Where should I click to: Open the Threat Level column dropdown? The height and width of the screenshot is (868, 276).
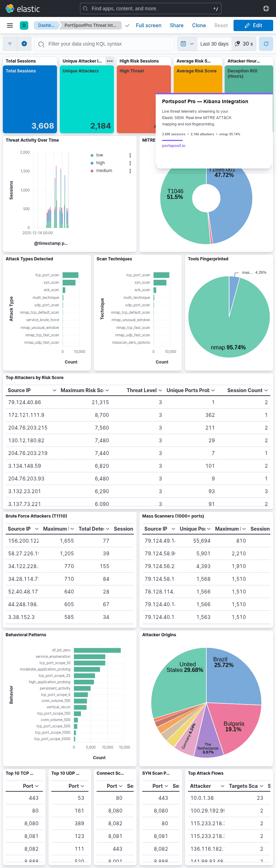159,390
